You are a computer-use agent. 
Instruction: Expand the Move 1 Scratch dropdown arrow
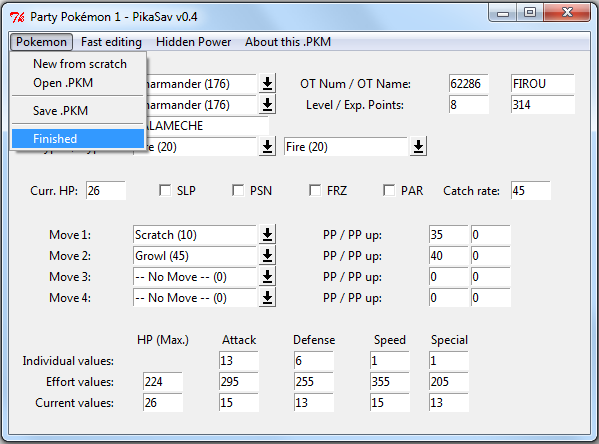(x=267, y=235)
